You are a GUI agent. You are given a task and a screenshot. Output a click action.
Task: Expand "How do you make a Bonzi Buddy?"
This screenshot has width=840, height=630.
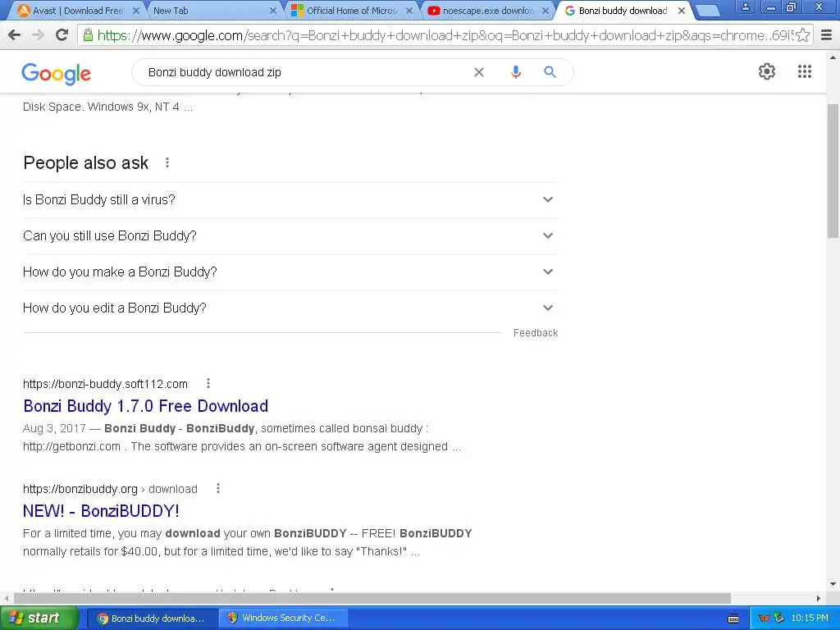tap(290, 272)
